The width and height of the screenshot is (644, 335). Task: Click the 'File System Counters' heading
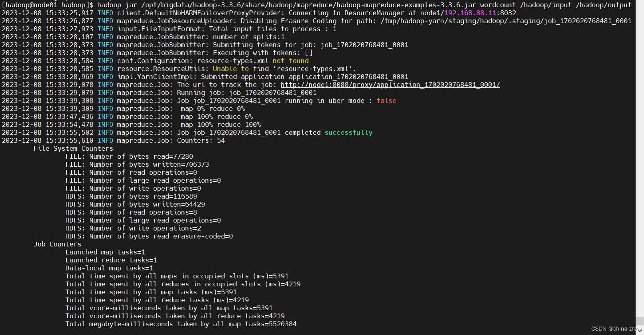pyautogui.click(x=73, y=148)
